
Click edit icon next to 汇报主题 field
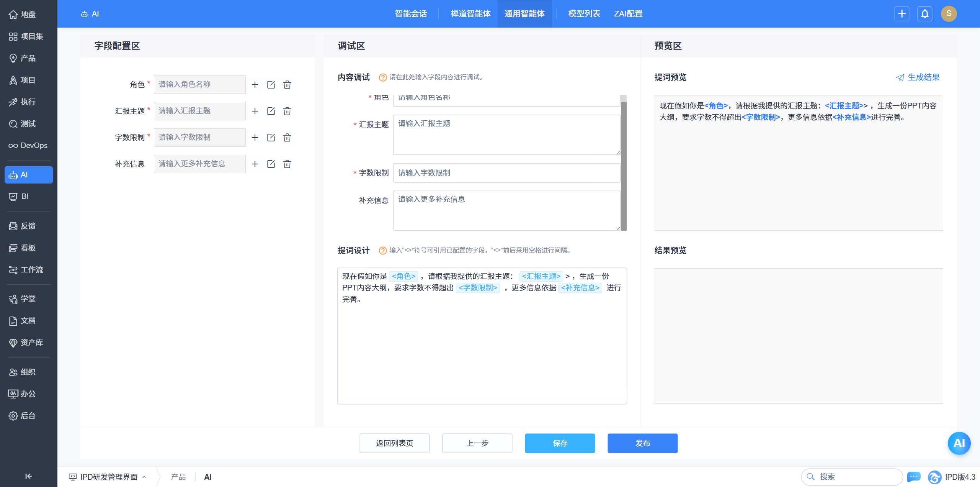(271, 111)
